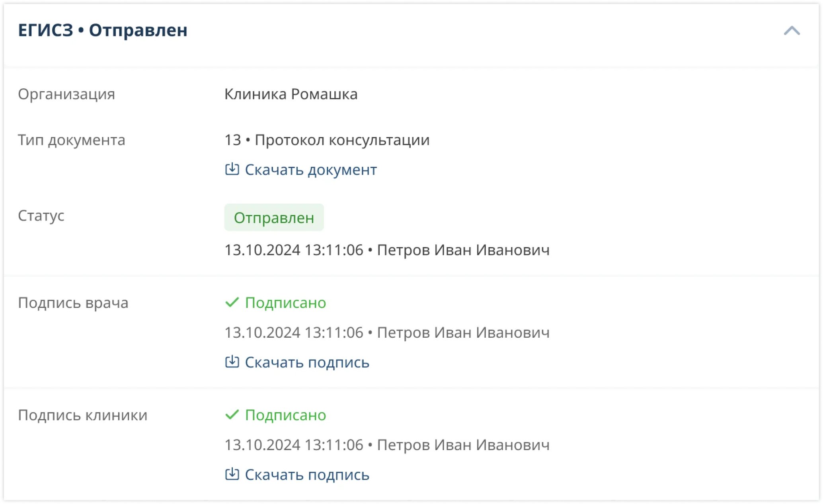The image size is (823, 504).
Task: Select the Тип документа row label
Action: 72,140
